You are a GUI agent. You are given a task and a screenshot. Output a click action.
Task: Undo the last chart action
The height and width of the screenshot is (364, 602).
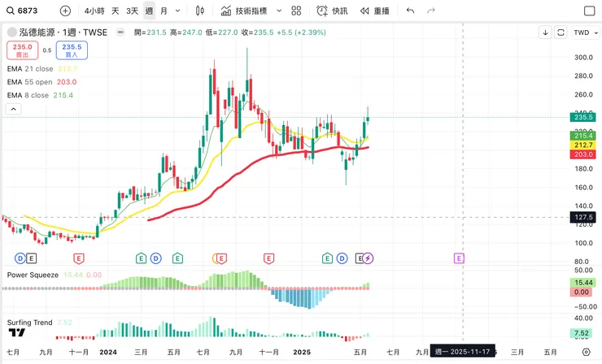point(411,11)
